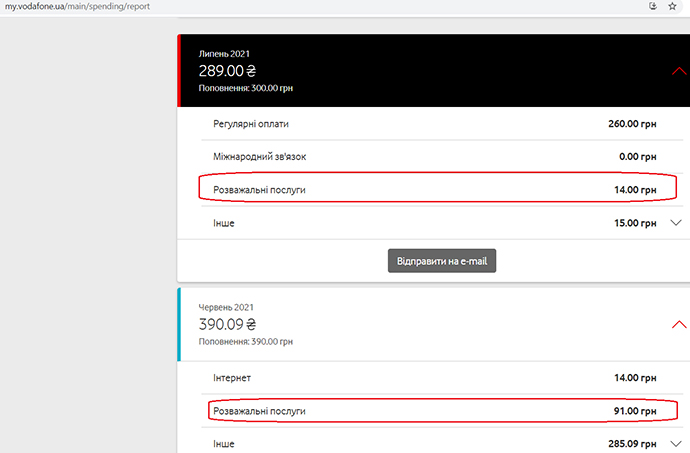Viewport: 690px width, 453px height.
Task: Collapse the Червень 2021 section with its chevron
Action: point(679,324)
